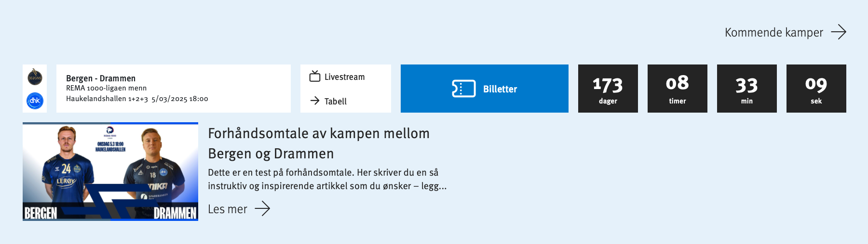Image resolution: width=868 pixels, height=244 pixels.
Task: Click the article excerpt text
Action: (x=327, y=179)
